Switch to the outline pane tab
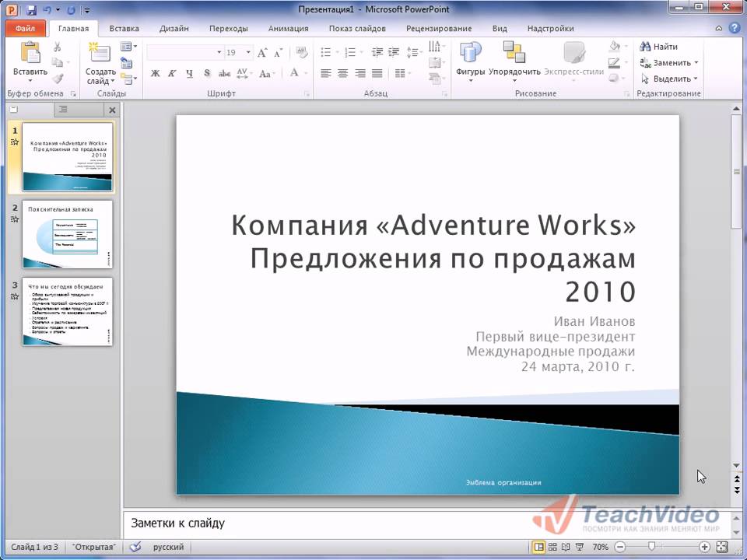The width and height of the screenshot is (747, 560). tap(63, 110)
